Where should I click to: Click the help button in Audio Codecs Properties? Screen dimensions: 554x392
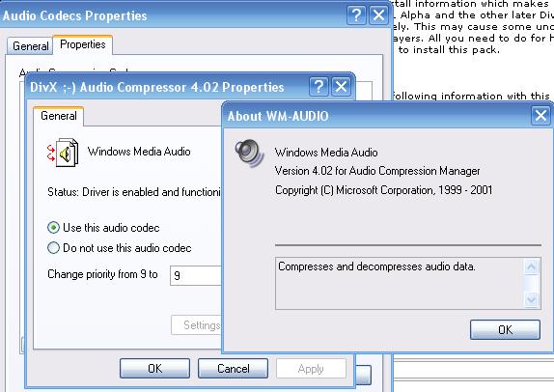pos(356,15)
